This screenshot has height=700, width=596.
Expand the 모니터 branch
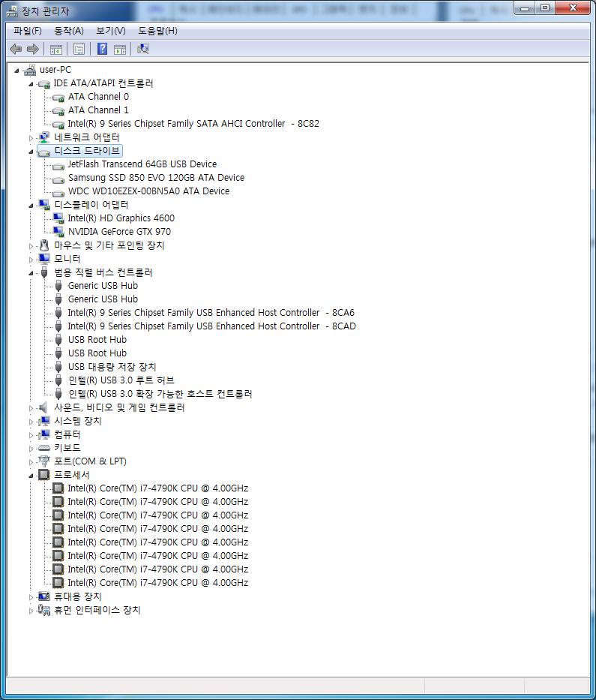tap(31, 260)
